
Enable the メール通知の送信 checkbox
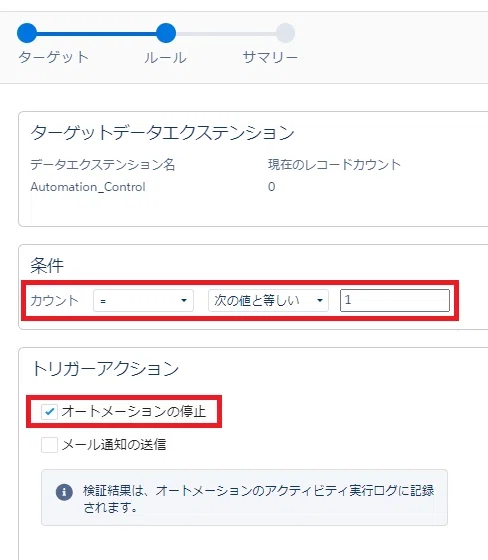49,445
